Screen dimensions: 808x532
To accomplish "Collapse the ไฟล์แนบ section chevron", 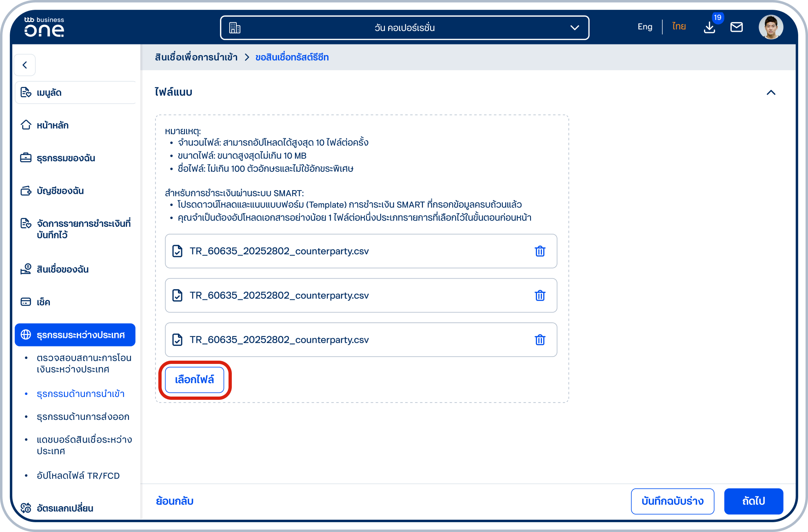I will pyautogui.click(x=771, y=93).
